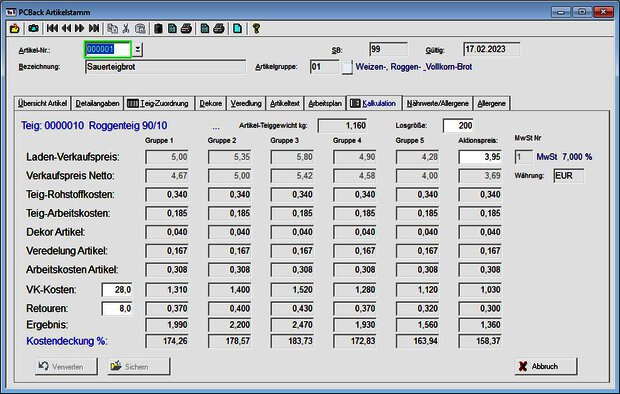Click Ergebnis Gruppe 2 value 2,200
This screenshot has height=394, width=620.
[229, 325]
